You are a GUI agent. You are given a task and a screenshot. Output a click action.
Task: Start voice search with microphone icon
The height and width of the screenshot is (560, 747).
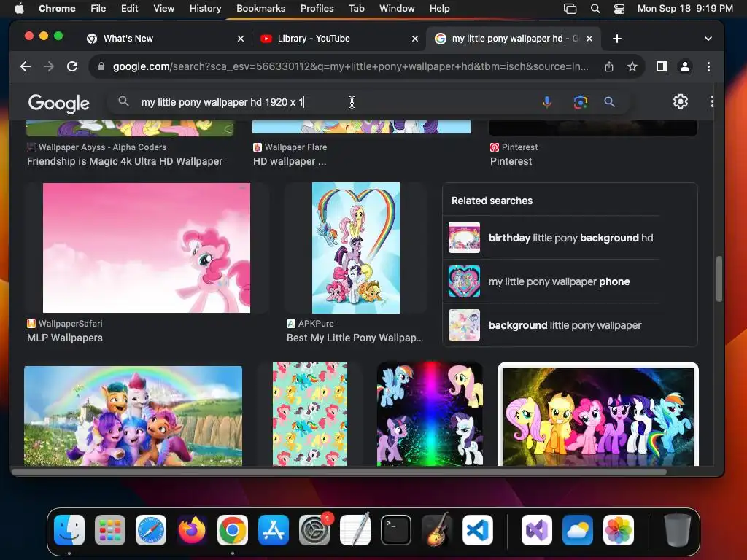[547, 102]
